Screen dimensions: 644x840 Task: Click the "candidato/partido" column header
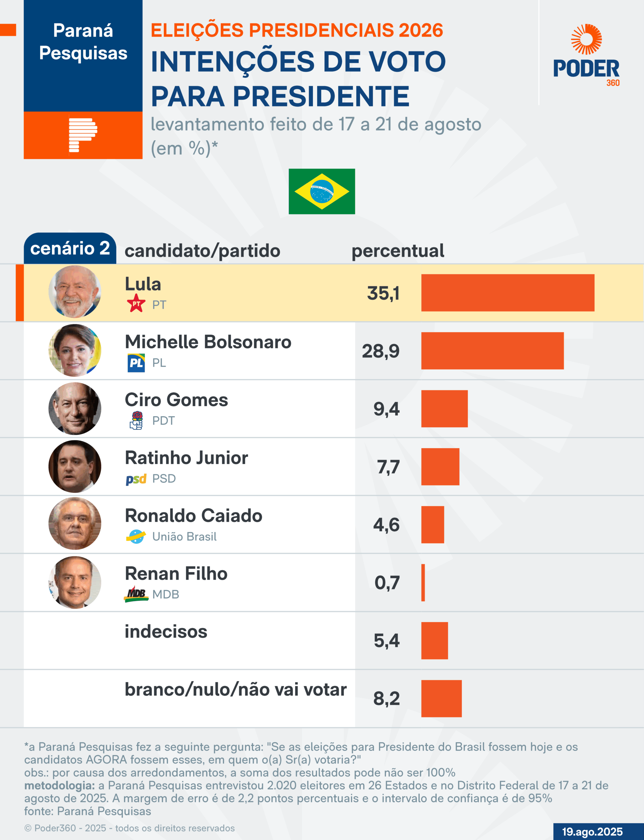tap(202, 251)
